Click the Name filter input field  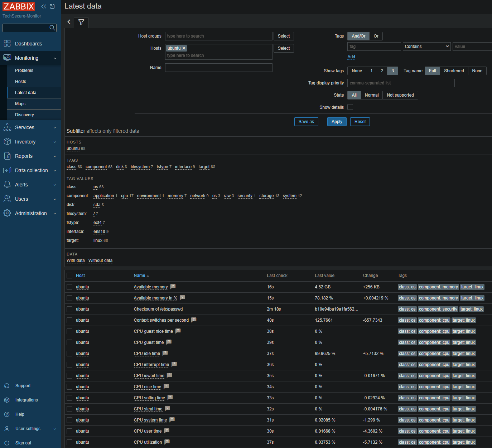[218, 68]
